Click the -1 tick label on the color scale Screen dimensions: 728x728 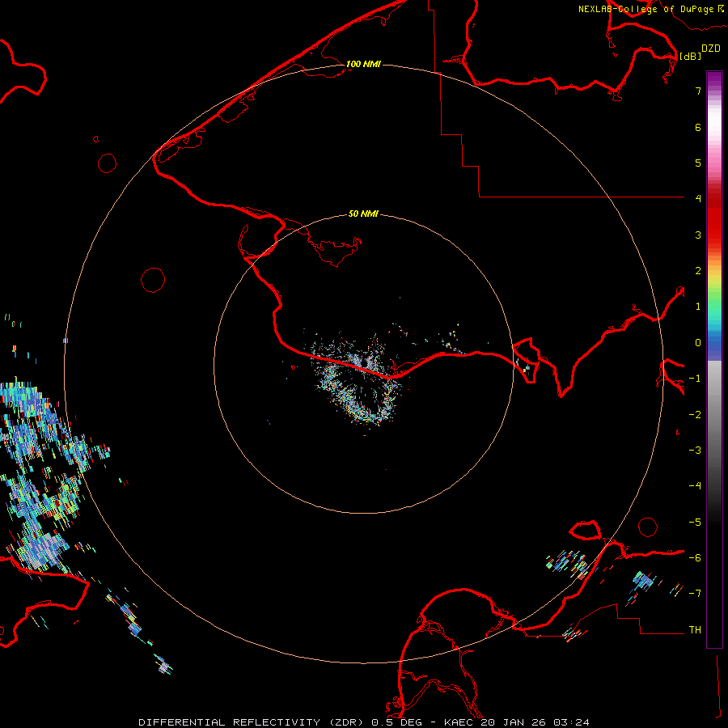click(x=695, y=379)
